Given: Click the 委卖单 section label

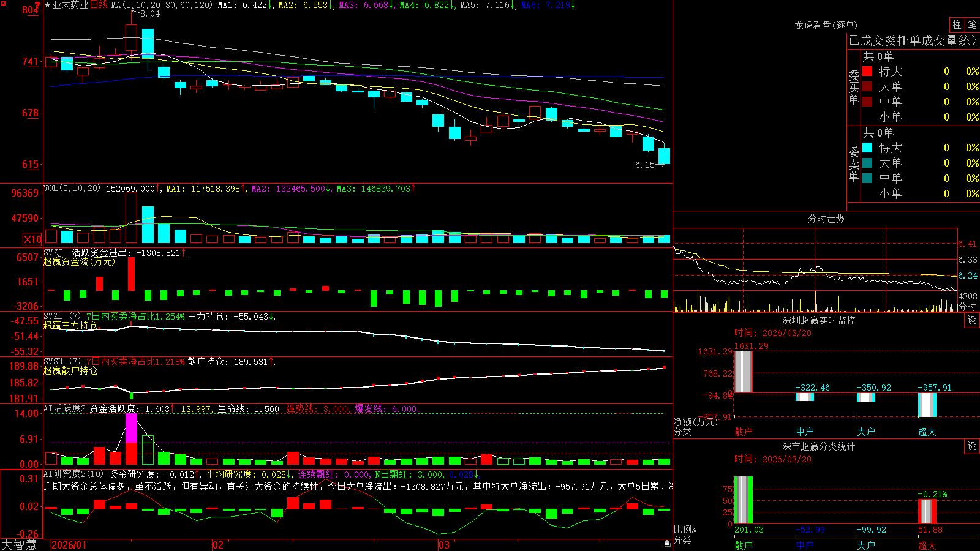Looking at the screenshot, I should [x=854, y=163].
